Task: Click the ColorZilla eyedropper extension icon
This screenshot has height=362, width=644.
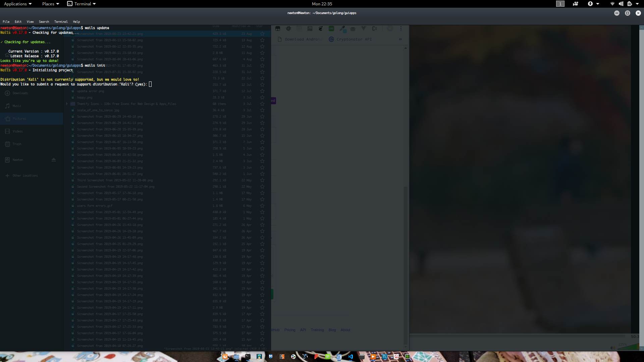Action: pyautogui.click(x=343, y=29)
